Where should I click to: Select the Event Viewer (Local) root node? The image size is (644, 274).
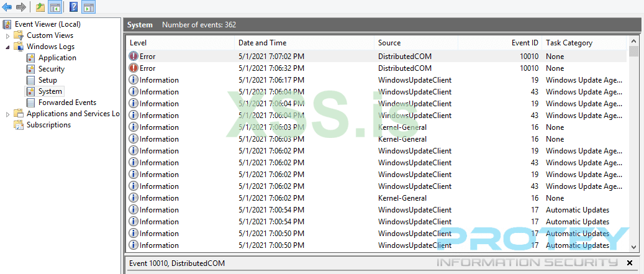click(x=48, y=24)
